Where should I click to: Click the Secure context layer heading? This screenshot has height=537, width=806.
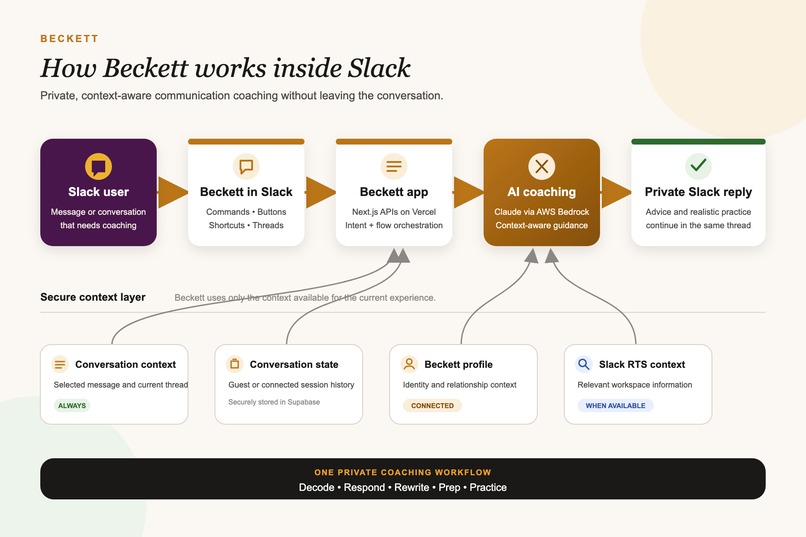(93, 297)
